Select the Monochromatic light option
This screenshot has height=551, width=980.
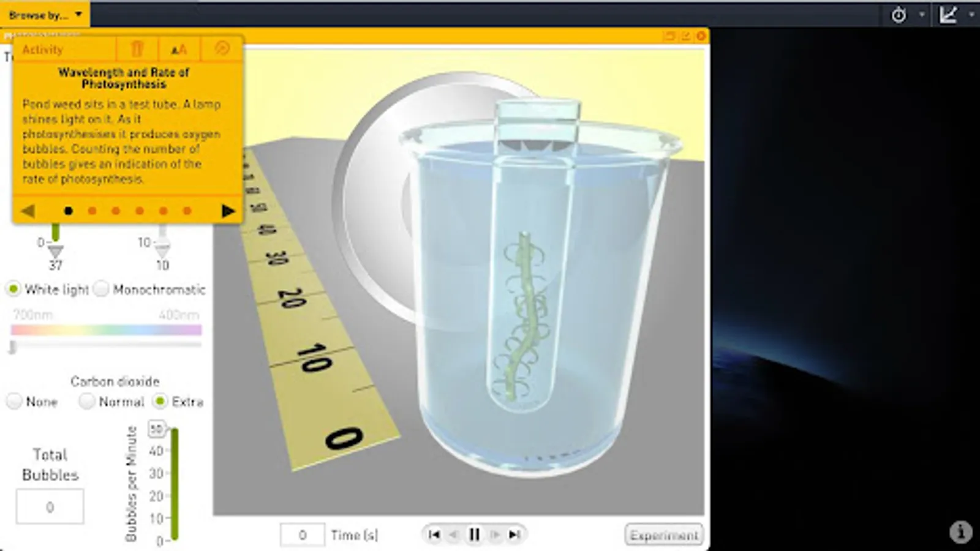tap(101, 289)
